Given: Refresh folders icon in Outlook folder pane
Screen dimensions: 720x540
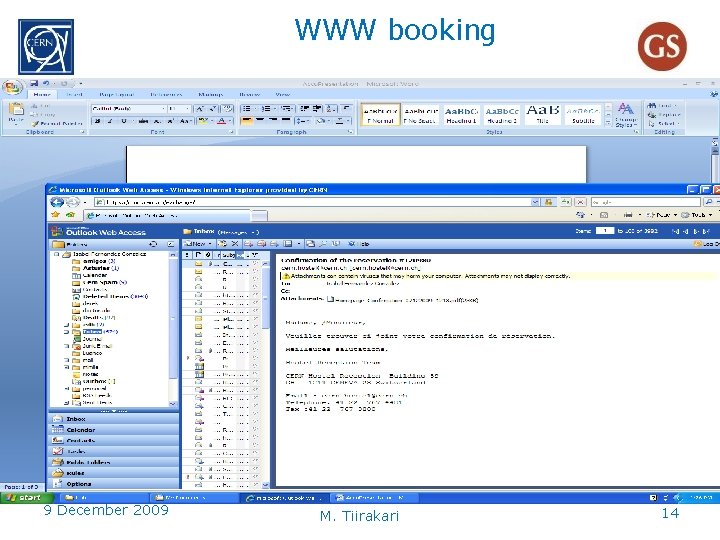Looking at the screenshot, I should (x=153, y=244).
